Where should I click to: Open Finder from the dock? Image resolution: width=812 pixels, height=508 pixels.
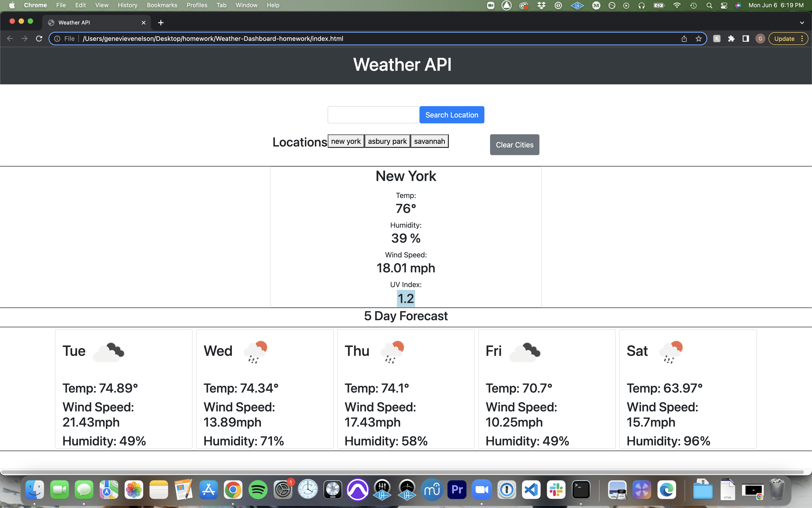tap(34, 490)
